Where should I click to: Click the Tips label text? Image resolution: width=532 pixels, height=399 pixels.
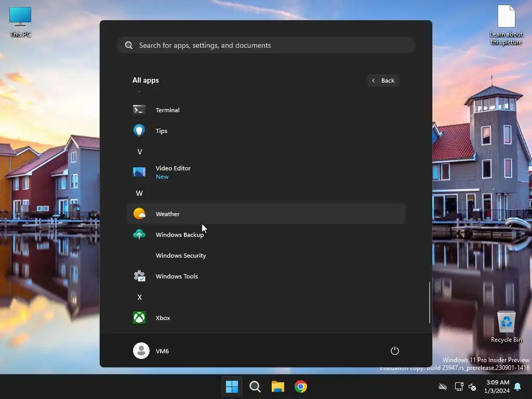point(162,131)
